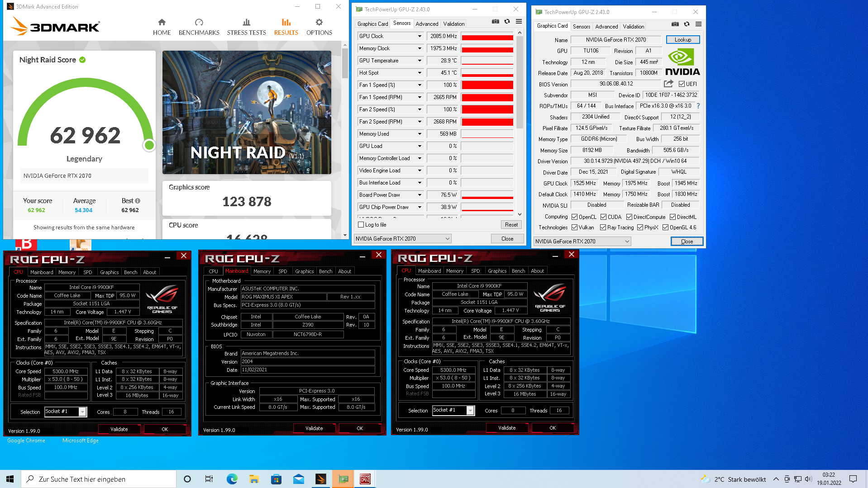This screenshot has width=868, height=488.
Task: Open Windows Start menu
Action: pos(10,479)
